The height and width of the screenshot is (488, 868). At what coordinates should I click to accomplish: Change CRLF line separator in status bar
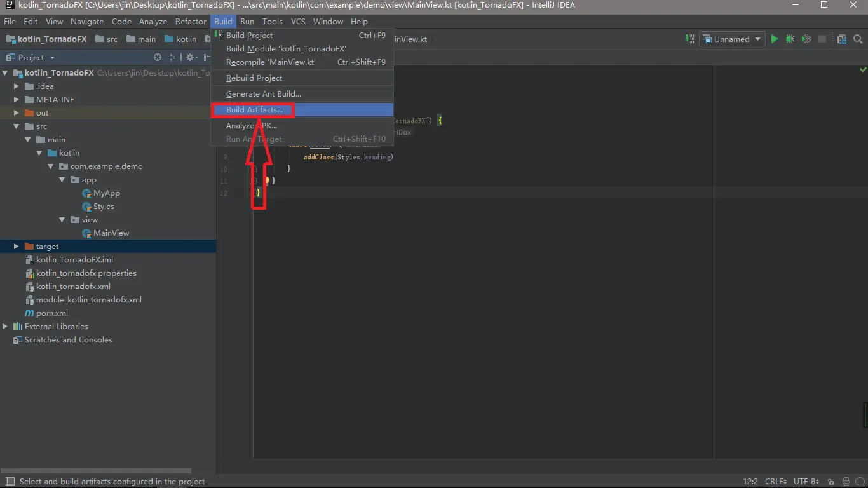click(x=776, y=482)
